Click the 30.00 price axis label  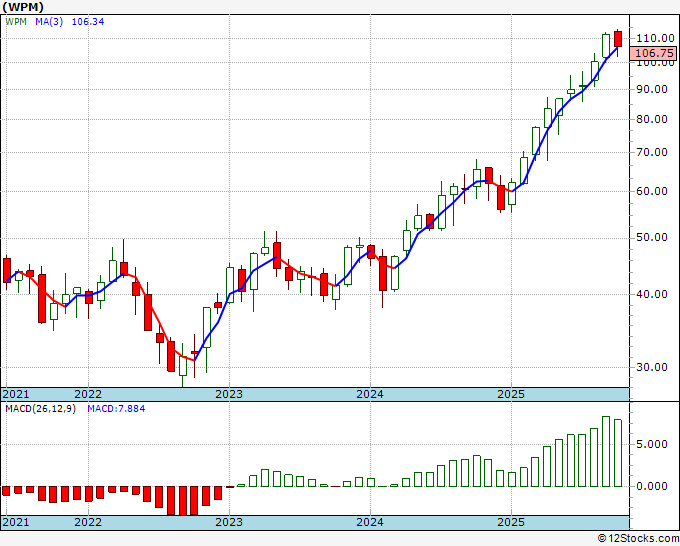pyautogui.click(x=652, y=367)
